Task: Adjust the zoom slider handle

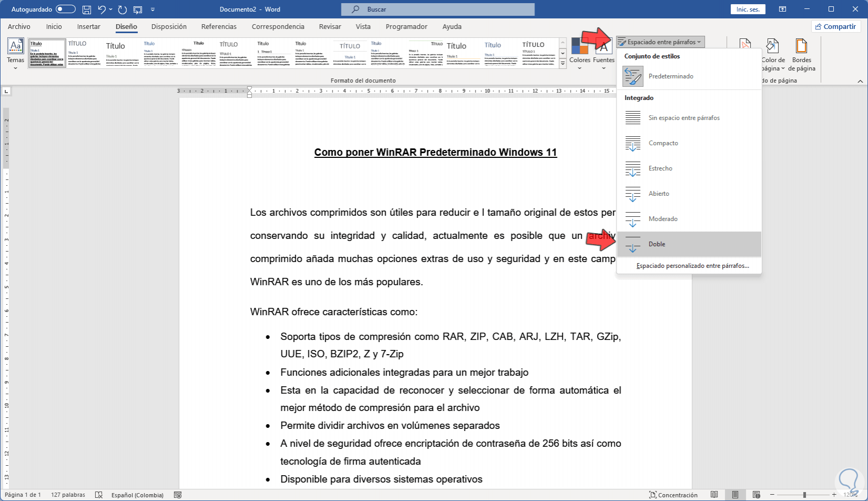Action: [x=804, y=495]
